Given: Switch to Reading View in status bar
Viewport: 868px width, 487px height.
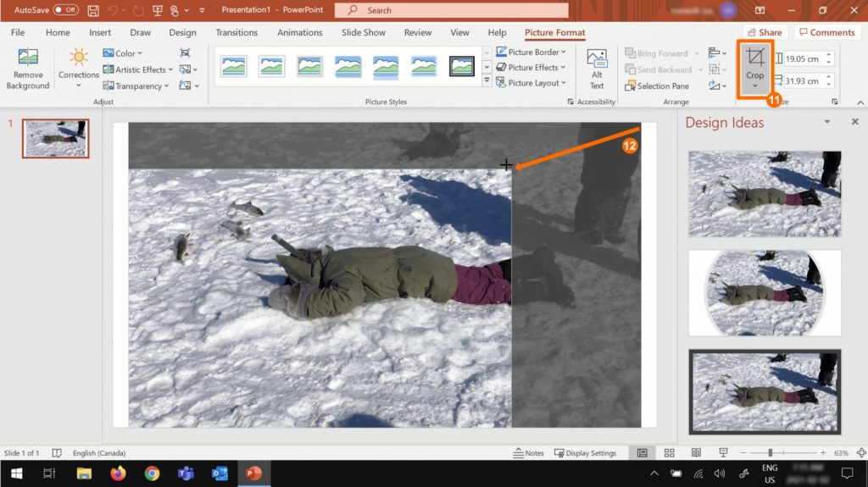Looking at the screenshot, I should [695, 453].
